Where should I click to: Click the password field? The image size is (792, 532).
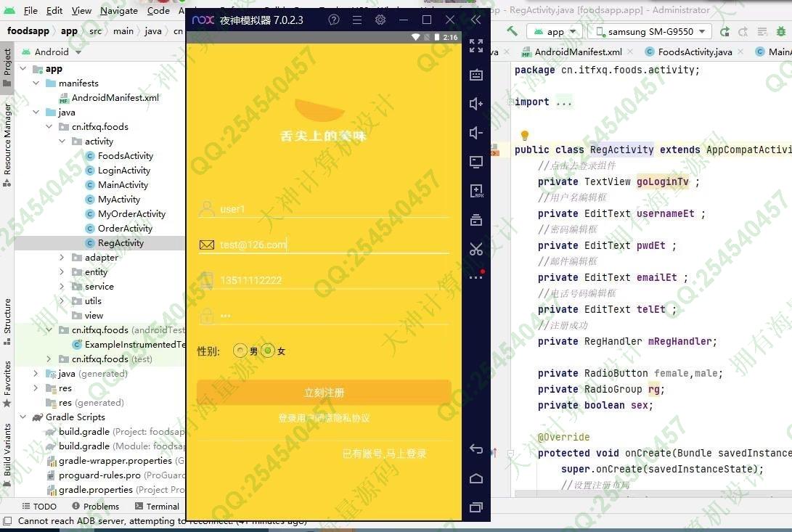click(x=324, y=316)
